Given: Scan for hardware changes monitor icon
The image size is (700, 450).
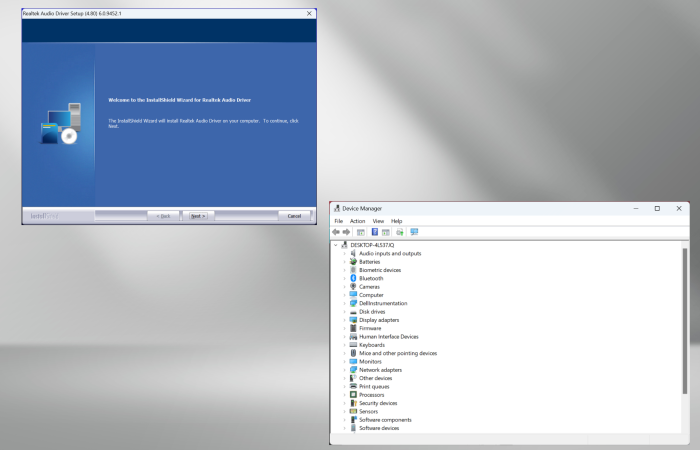Looking at the screenshot, I should (414, 232).
